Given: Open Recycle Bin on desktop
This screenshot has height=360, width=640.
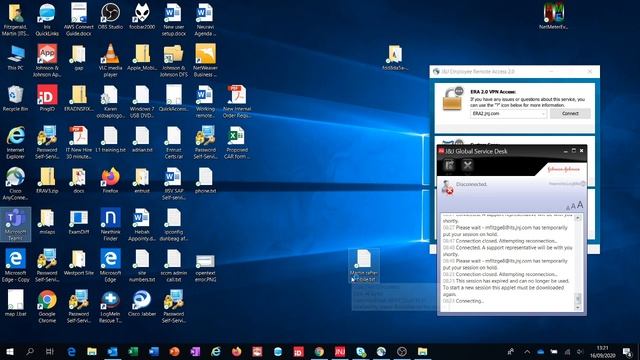Looking at the screenshot, I should [15, 98].
